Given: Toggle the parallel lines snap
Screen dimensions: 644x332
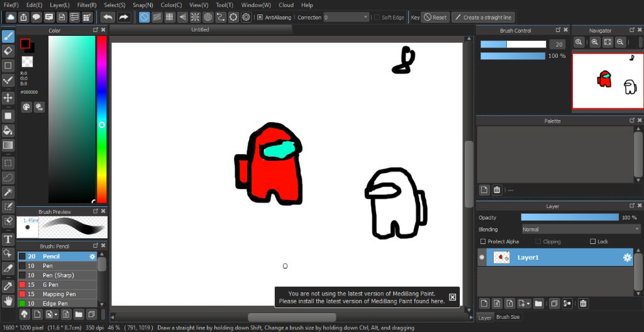Looking at the screenshot, I should click(x=157, y=17).
